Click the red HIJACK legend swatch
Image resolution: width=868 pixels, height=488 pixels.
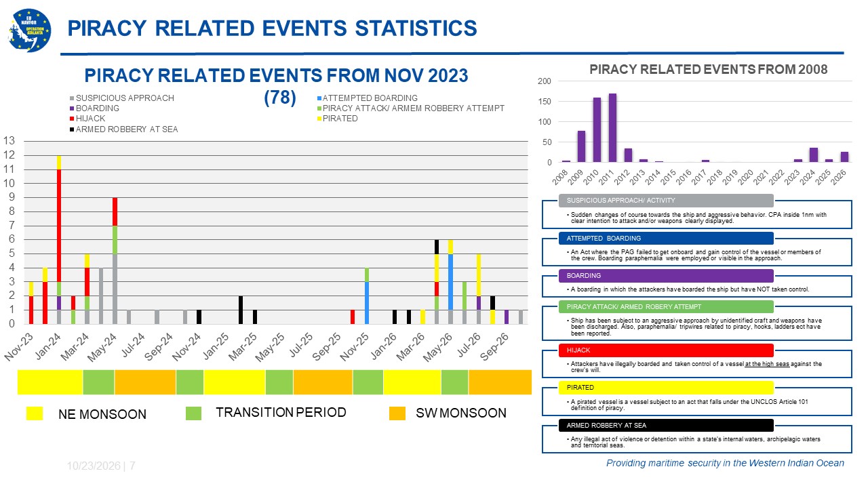tap(71, 119)
